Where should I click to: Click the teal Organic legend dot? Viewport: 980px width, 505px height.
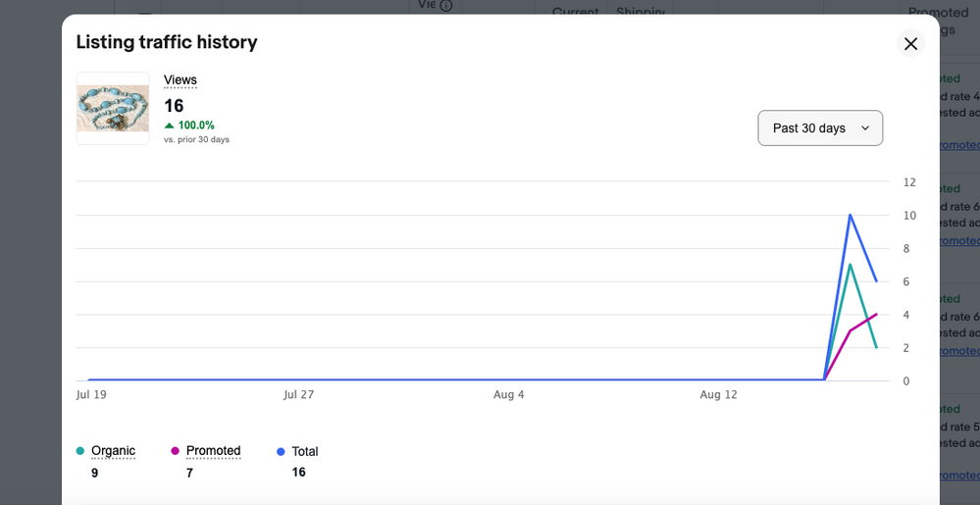pos(80,451)
